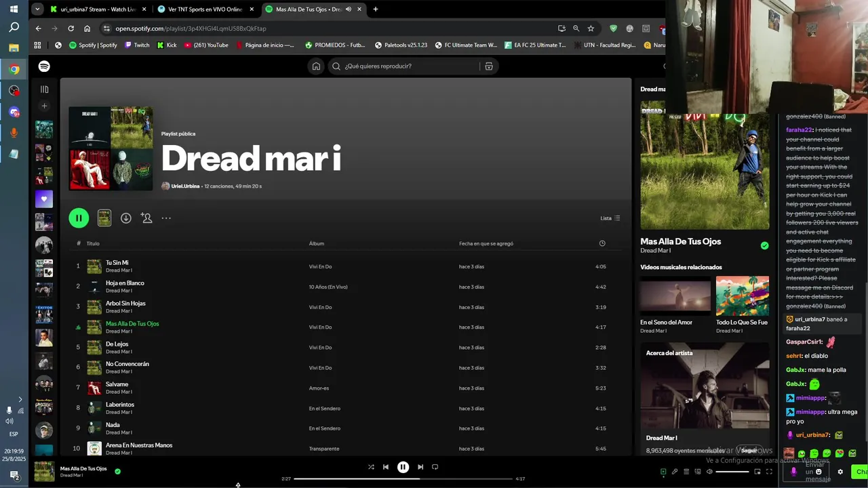This screenshot has height=488, width=868.
Task: Open more options for Dread mar i playlist
Action: pyautogui.click(x=166, y=218)
